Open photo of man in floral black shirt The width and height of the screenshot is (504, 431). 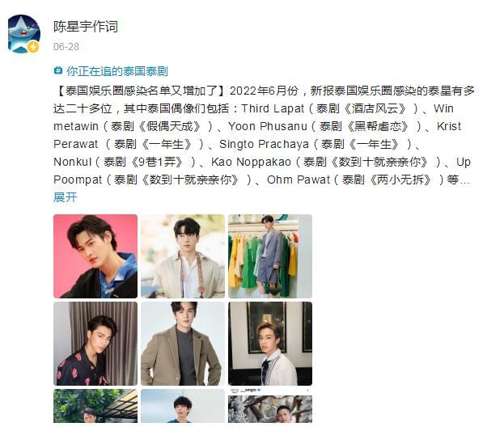[95, 344]
